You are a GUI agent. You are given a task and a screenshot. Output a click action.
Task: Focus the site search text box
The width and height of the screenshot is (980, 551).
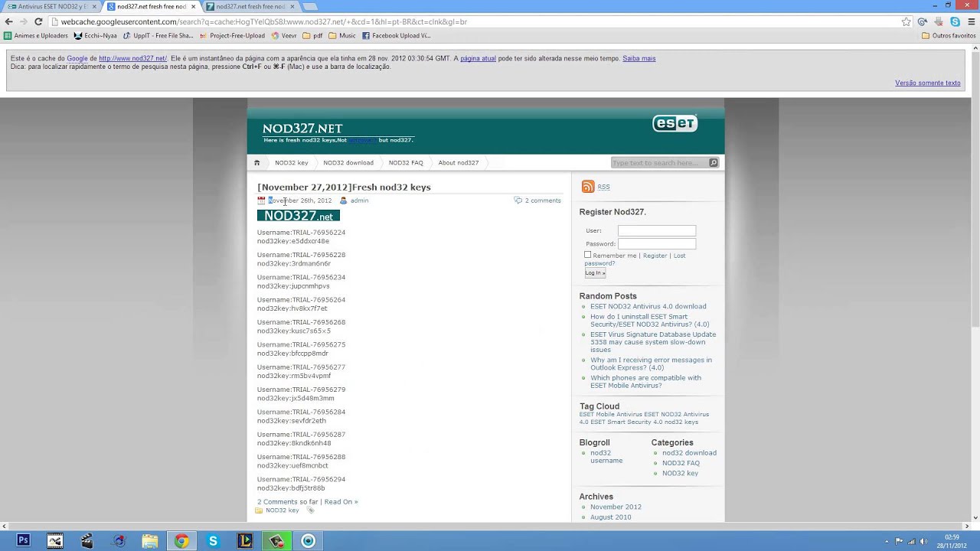pyautogui.click(x=659, y=162)
